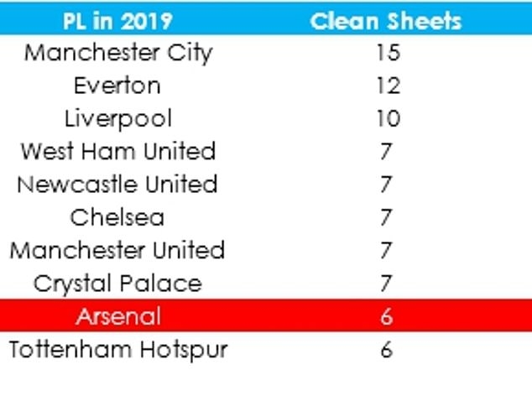The image size is (532, 396).
Task: Click the 'Clean Sheets' column header
Action: point(386,20)
